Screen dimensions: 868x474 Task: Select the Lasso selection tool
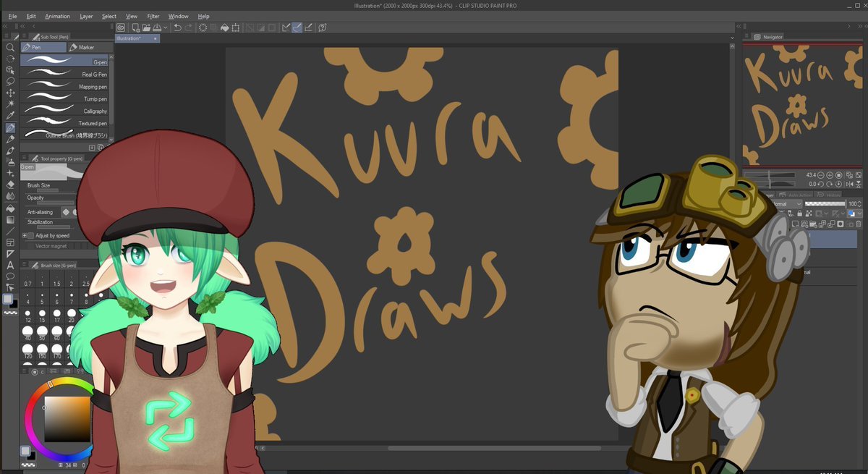pyautogui.click(x=10, y=82)
